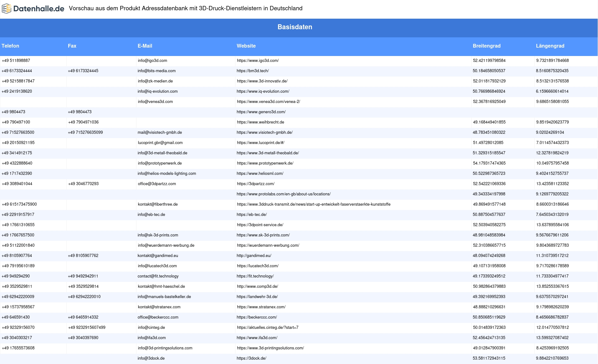Select longitude value 12.327819824219
Image resolution: width=598 pixels, height=364 pixels.
pyautogui.click(x=552, y=153)
